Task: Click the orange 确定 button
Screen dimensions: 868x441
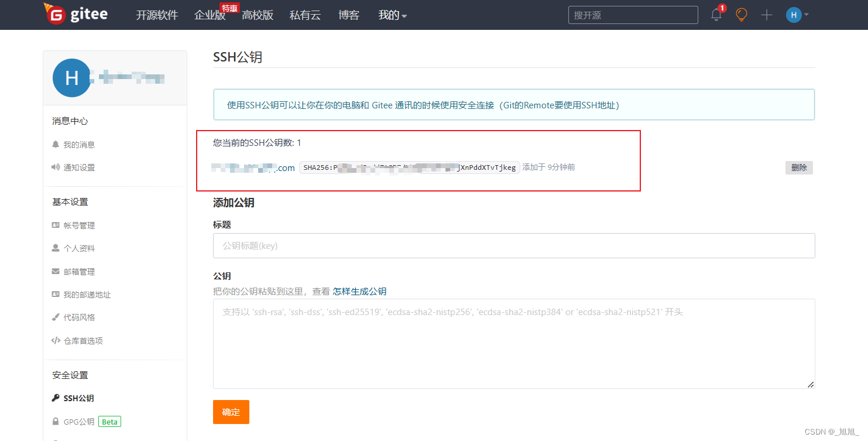Action: coord(231,412)
